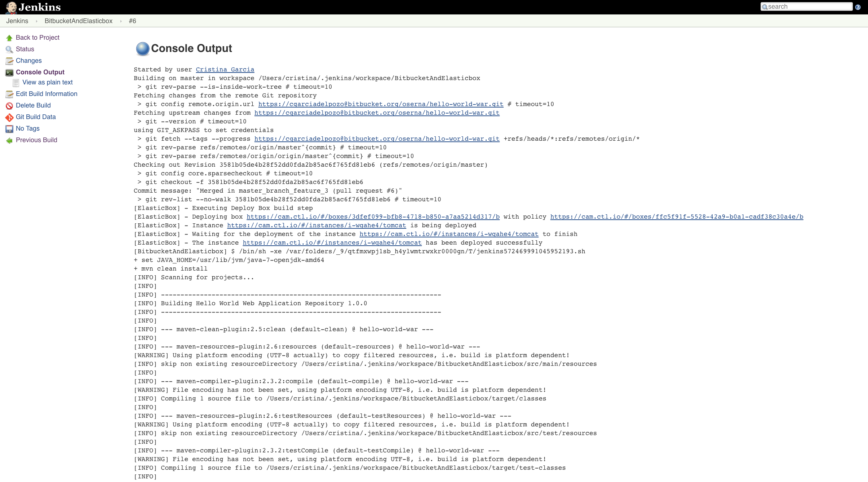The width and height of the screenshot is (868, 482).
Task: Click the blue build status ball icon
Action: tap(142, 49)
